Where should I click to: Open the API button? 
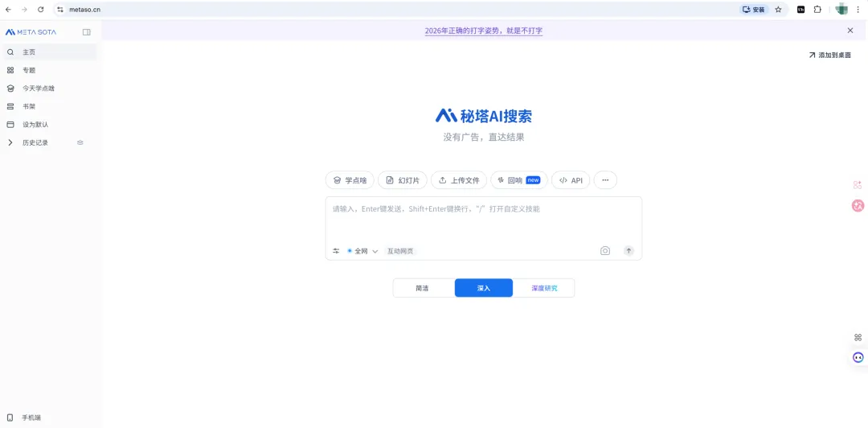571,180
